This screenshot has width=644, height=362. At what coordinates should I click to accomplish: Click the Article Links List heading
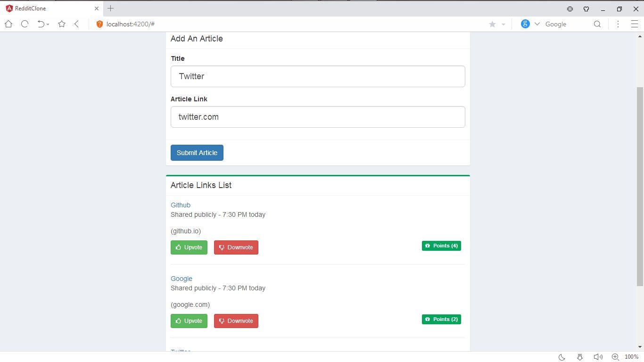click(x=201, y=185)
